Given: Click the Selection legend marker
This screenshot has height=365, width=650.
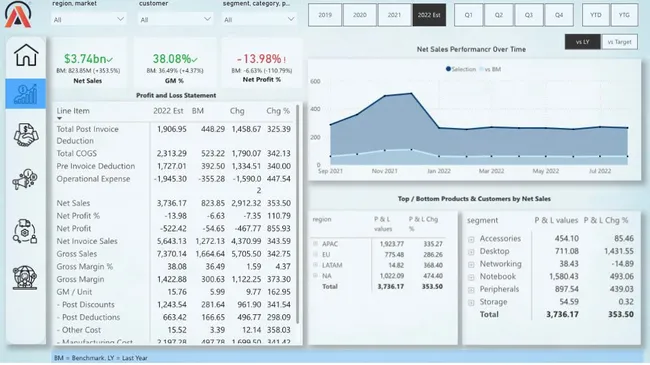Looking at the screenshot, I should pyautogui.click(x=448, y=69).
